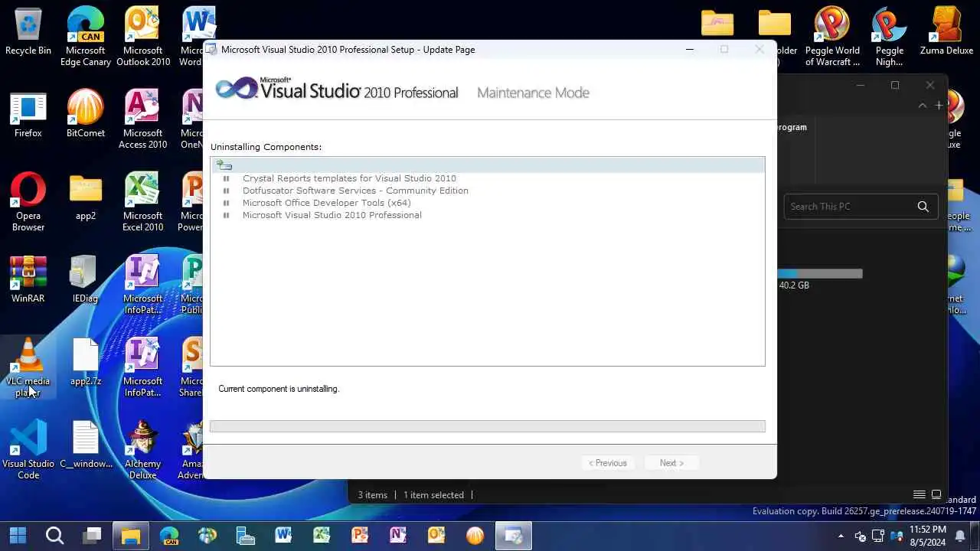Open taskbar Search
Screen dimensions: 980x551
click(54, 535)
